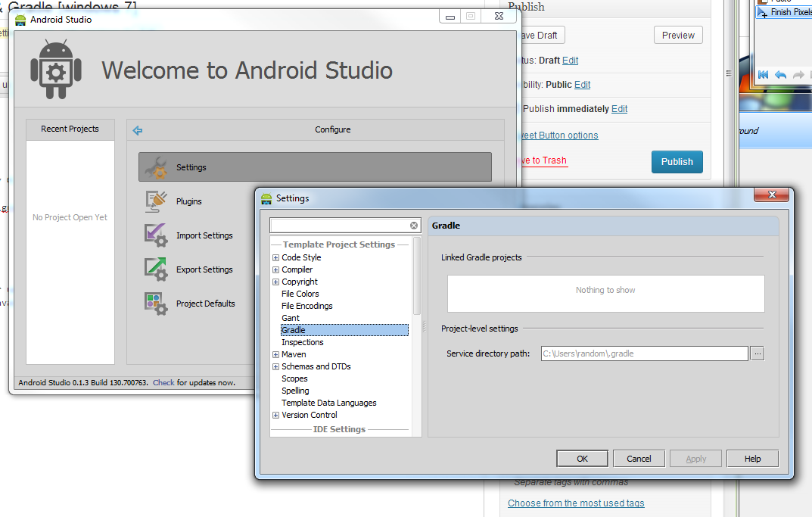This screenshot has height=517, width=812.
Task: Expand Schemas and DTDs node
Action: point(276,367)
